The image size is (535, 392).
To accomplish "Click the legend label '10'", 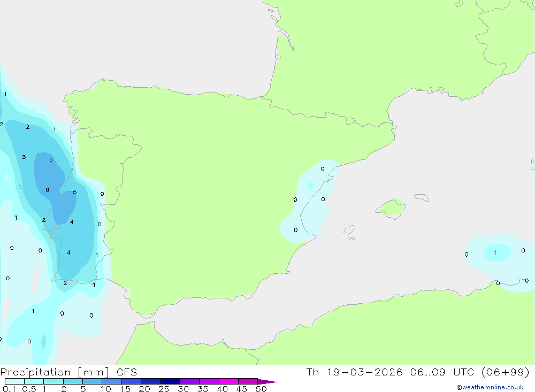I will [x=106, y=389].
